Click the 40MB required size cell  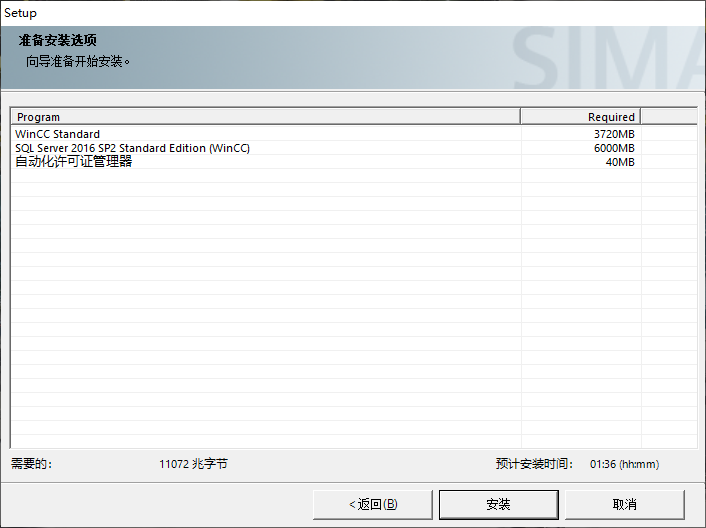[x=620, y=162]
